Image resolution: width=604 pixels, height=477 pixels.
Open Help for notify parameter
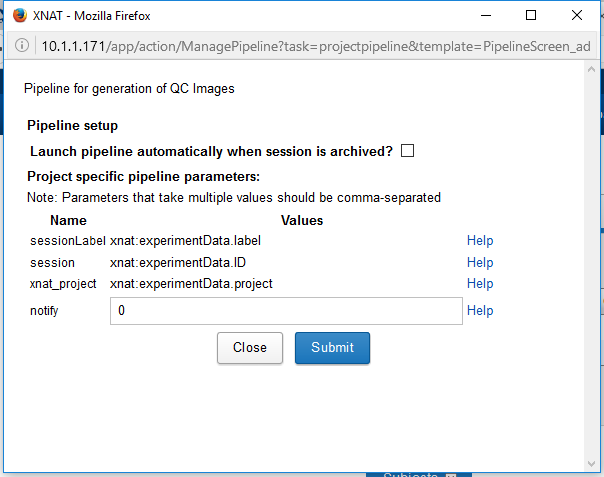[480, 311]
